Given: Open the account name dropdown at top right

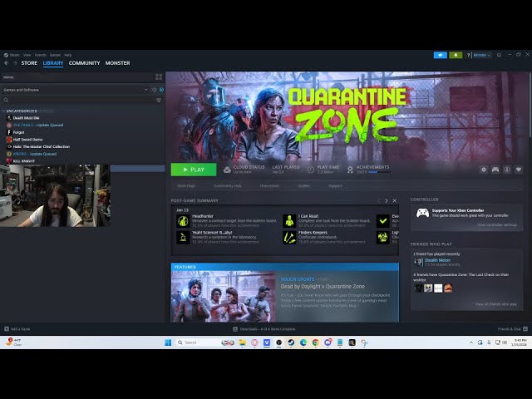Looking at the screenshot, I should coord(480,55).
